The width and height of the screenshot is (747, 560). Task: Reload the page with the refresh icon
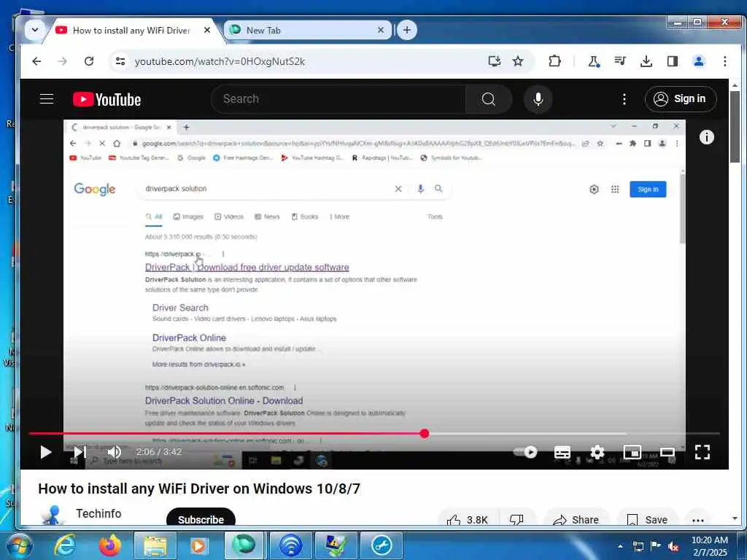click(88, 61)
